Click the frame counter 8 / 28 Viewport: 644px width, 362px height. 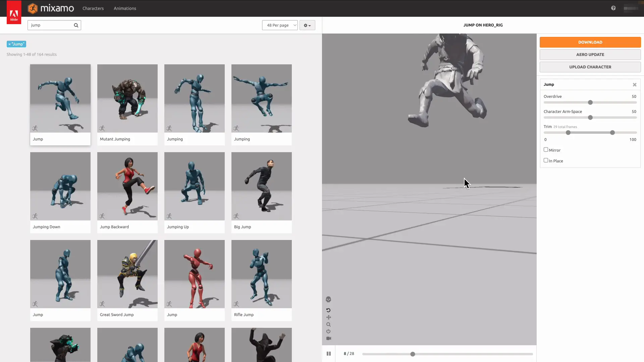pos(349,354)
